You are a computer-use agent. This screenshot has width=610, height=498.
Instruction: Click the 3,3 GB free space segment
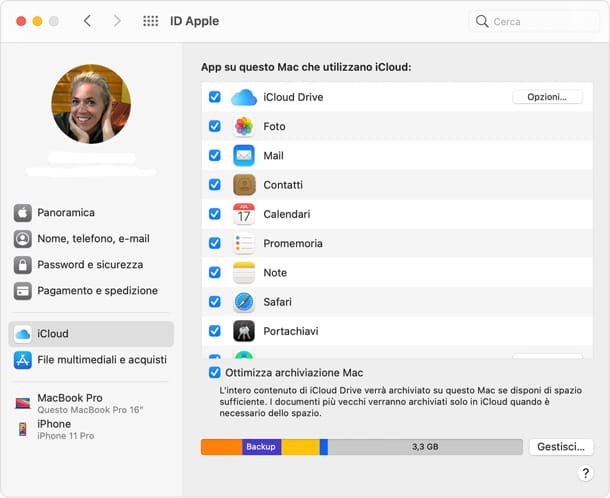click(x=426, y=447)
